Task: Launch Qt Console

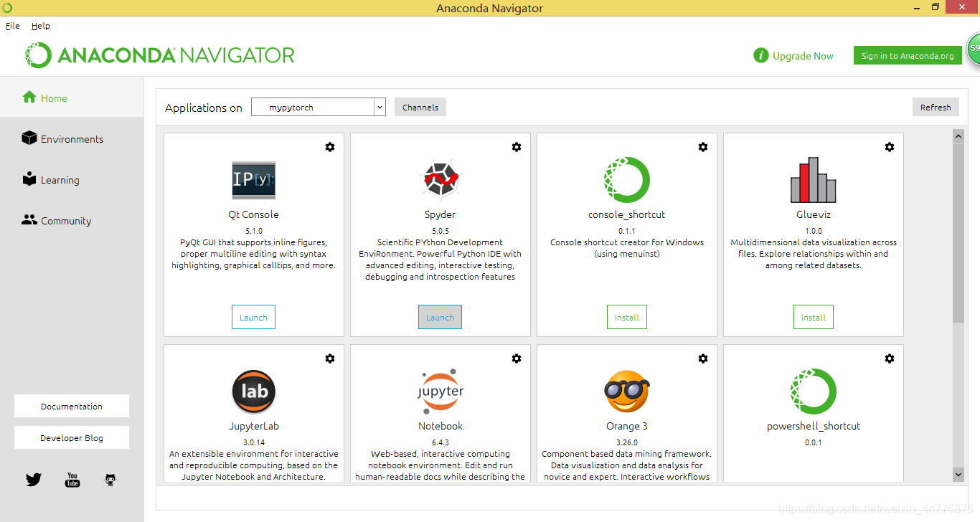Action: point(253,317)
